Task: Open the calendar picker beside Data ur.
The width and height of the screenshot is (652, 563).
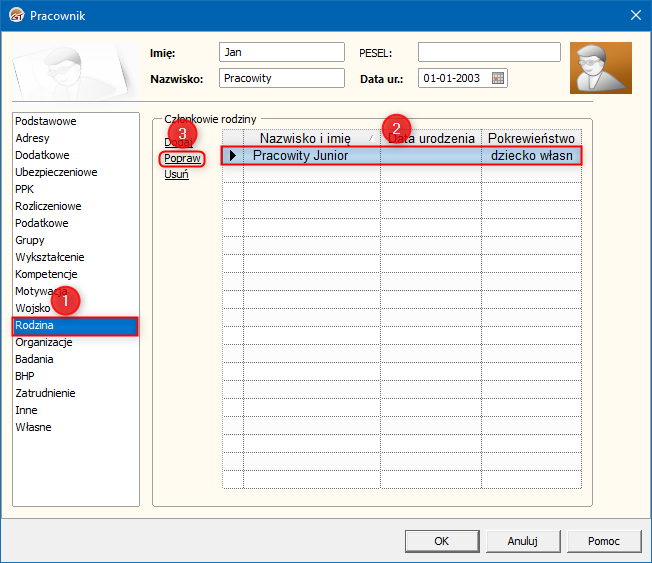Action: 498,78
